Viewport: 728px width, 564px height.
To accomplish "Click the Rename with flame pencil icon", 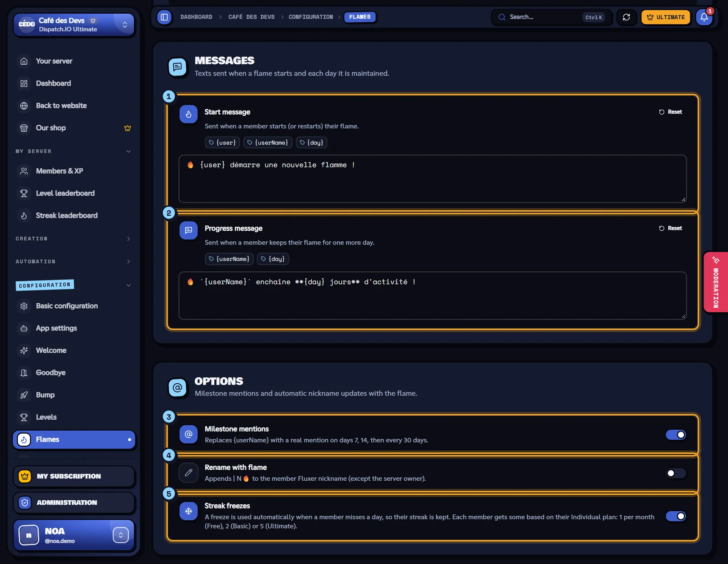I will (x=188, y=473).
